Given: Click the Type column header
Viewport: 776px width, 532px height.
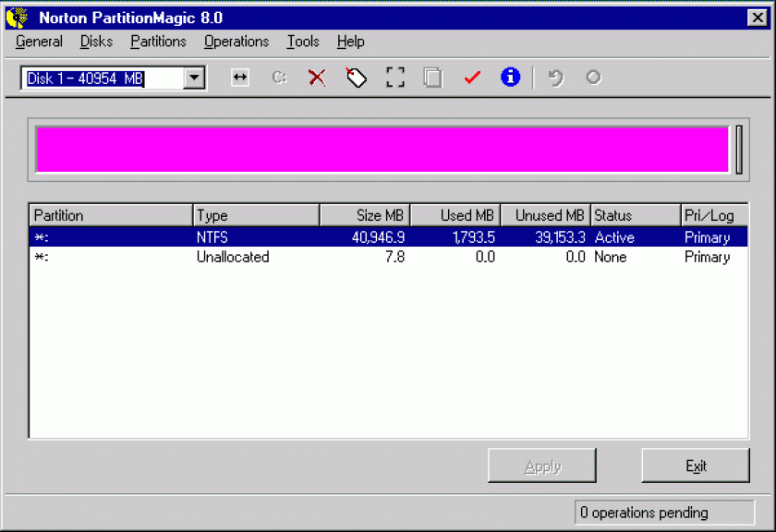Looking at the screenshot, I should 257,216.
